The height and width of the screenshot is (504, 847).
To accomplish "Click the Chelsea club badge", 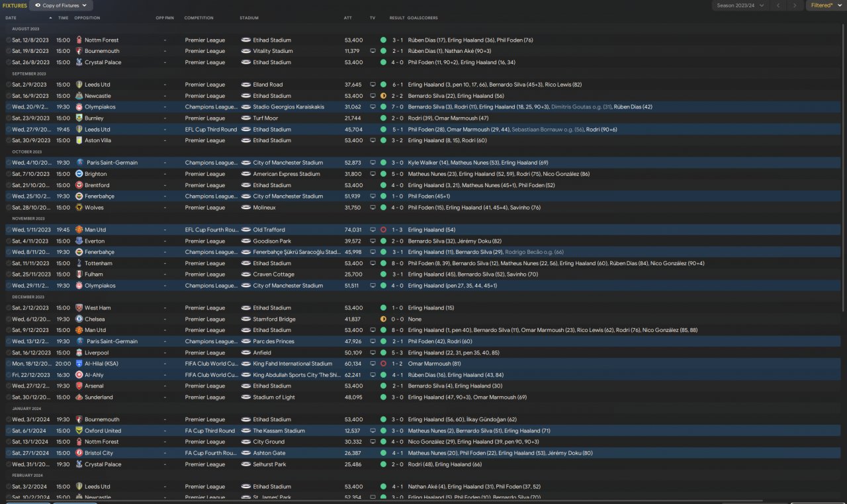I will pos(79,319).
